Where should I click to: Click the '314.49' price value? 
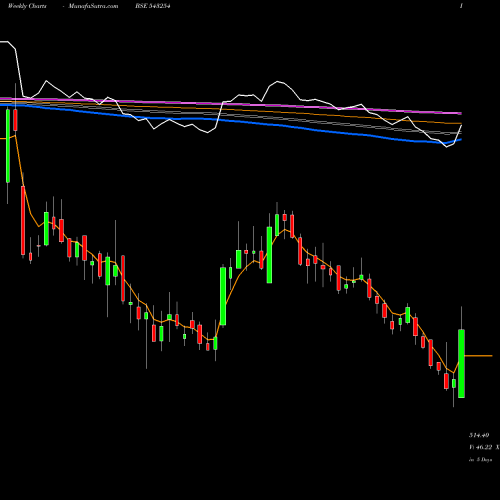tap(479, 435)
